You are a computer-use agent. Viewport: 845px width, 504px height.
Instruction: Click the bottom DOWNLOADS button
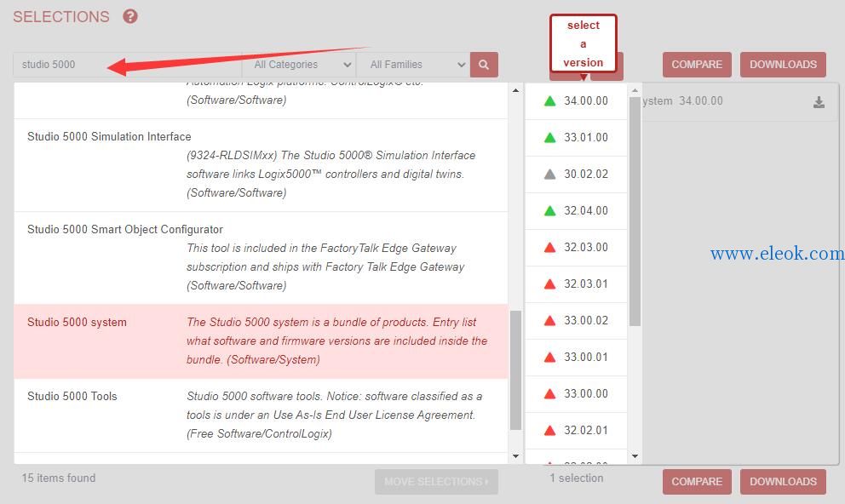tap(783, 482)
